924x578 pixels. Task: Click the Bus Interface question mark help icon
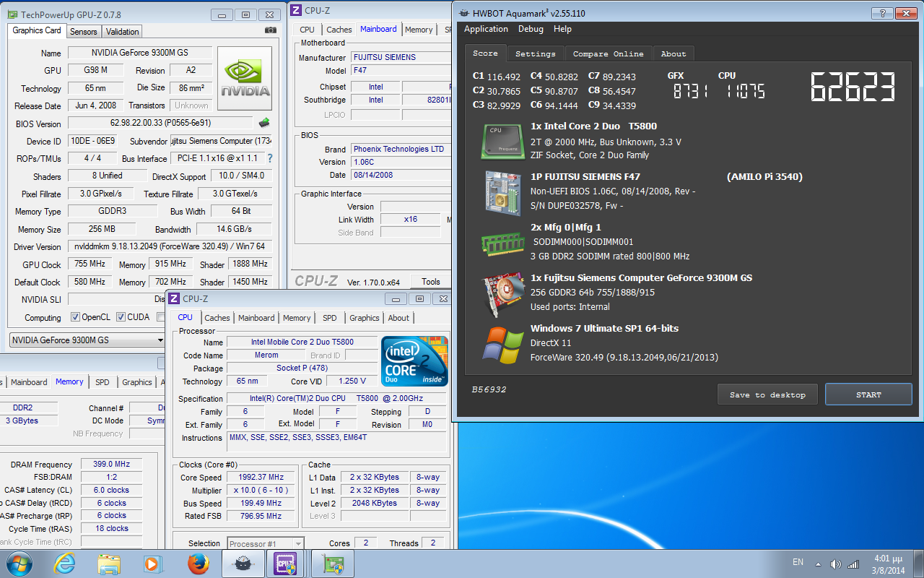point(270,158)
